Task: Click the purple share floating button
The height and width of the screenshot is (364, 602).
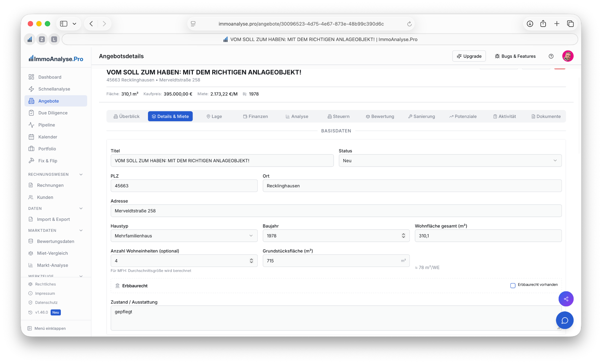Action: (x=566, y=299)
